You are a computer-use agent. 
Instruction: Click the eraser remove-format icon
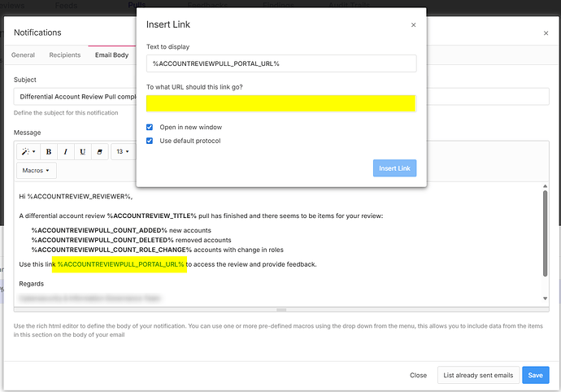[x=100, y=152]
